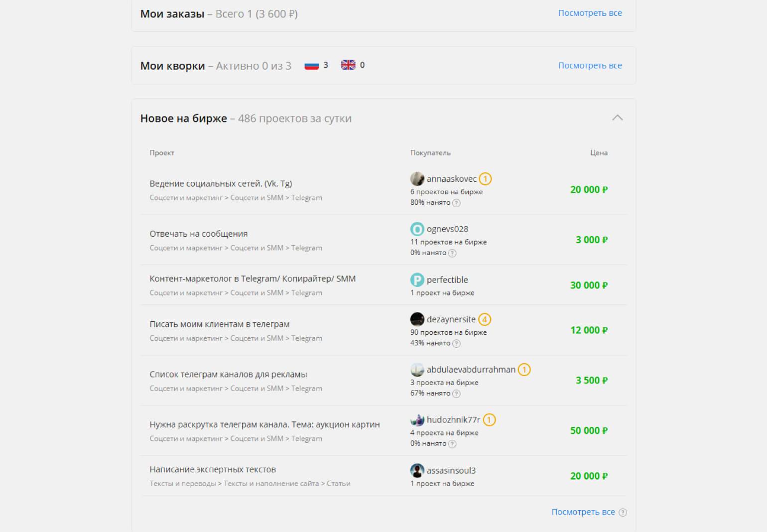Open the abdulaevabdurrahman buyer profile

(471, 370)
